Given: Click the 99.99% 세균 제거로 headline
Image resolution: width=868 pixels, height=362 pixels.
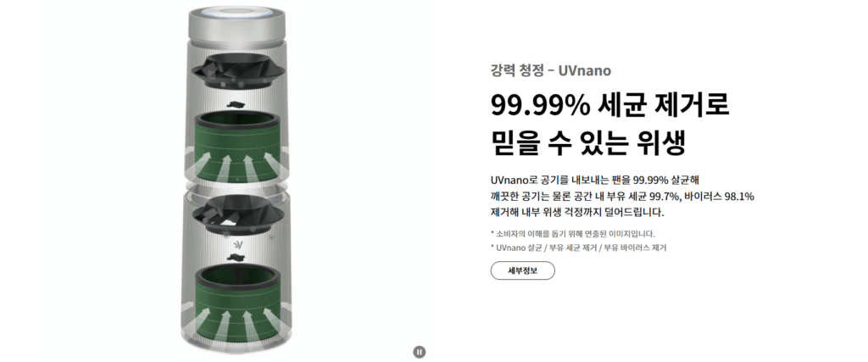Looking at the screenshot, I should (609, 106).
